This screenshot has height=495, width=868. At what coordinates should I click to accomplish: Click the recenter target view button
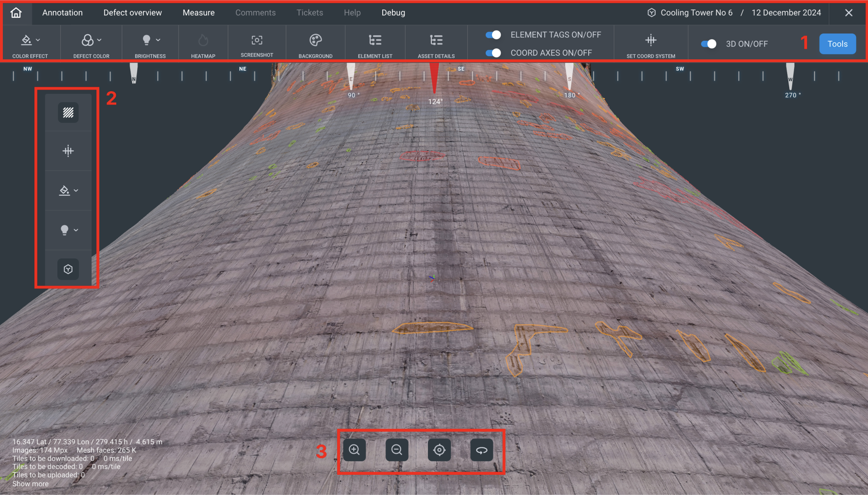439,450
